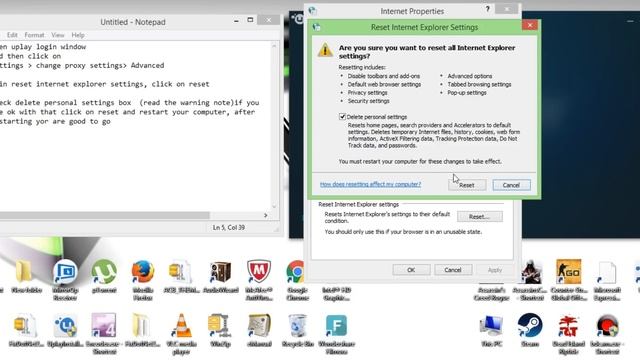The width and height of the screenshot is (640, 360).
Task: Select the McAfee AntiVirus desktop shortcut
Action: click(x=259, y=280)
